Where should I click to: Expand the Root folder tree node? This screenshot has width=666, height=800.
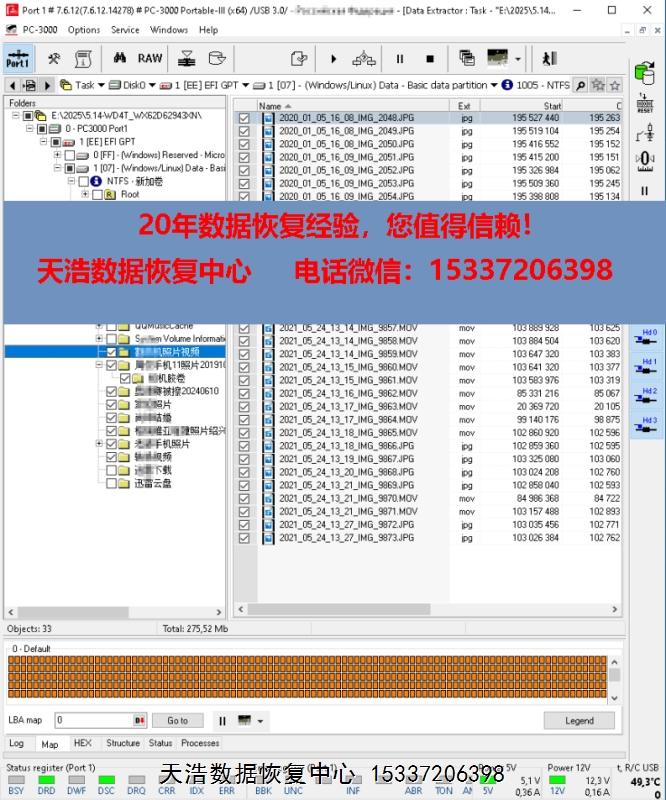tap(85, 195)
